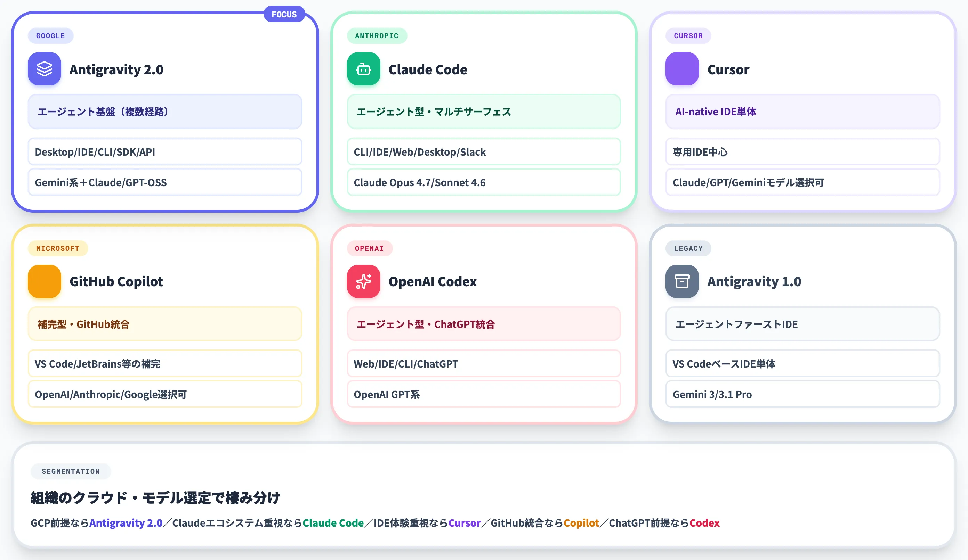
Task: Click the Antigravity 1.0 archive box icon
Action: (682, 281)
